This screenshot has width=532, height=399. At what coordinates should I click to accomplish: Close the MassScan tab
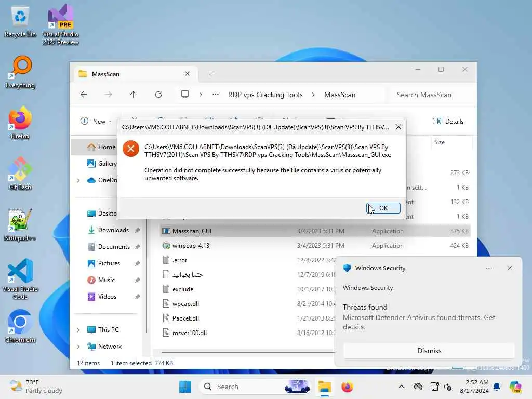click(x=187, y=74)
